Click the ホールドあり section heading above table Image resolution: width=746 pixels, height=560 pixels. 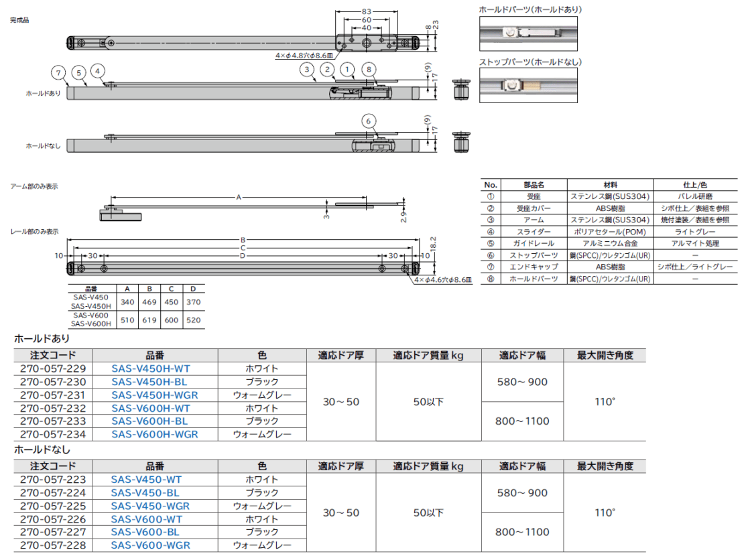click(42, 339)
